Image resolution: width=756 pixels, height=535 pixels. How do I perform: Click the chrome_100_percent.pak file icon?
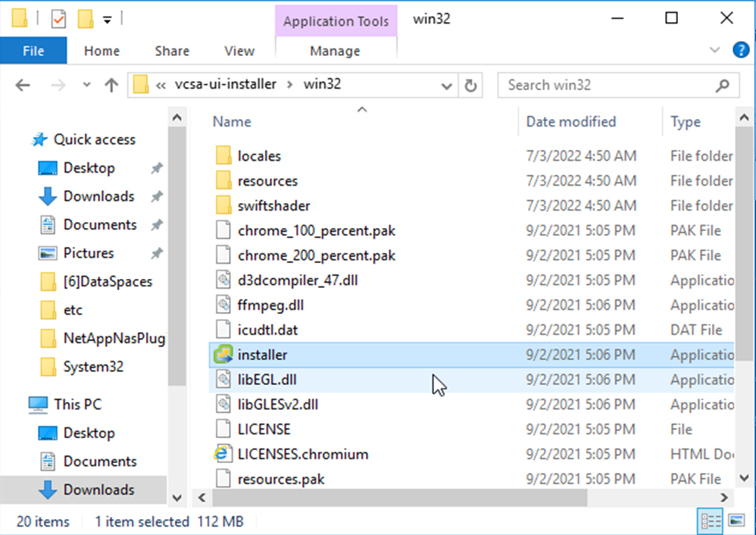point(223,230)
